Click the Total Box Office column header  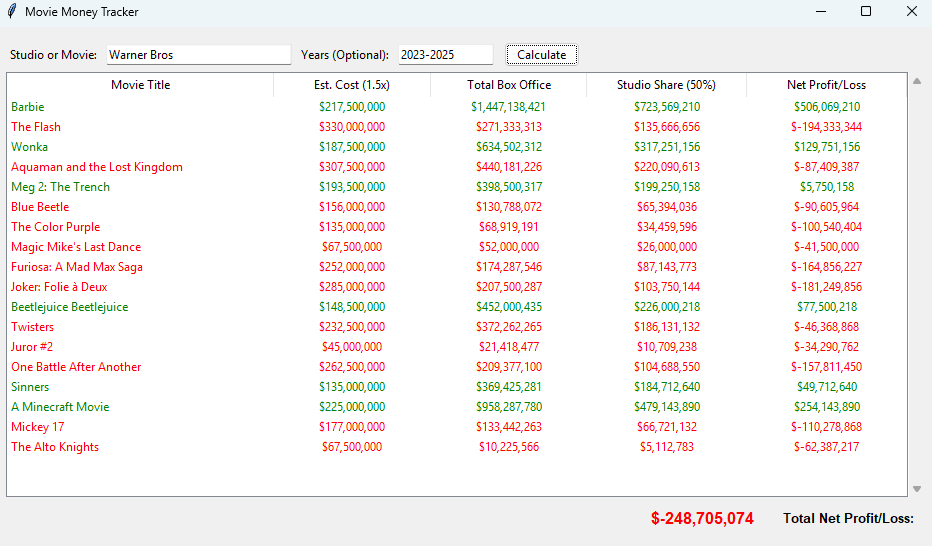tap(509, 85)
